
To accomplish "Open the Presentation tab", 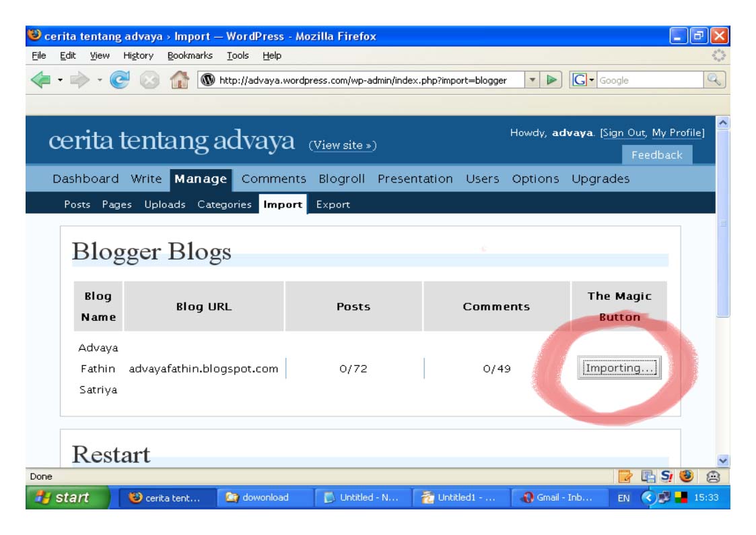I will click(x=415, y=179).
